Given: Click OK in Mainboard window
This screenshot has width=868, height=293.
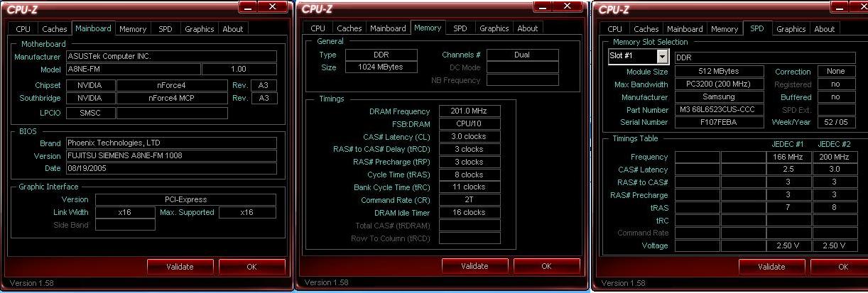Looking at the screenshot, I should [x=251, y=267].
